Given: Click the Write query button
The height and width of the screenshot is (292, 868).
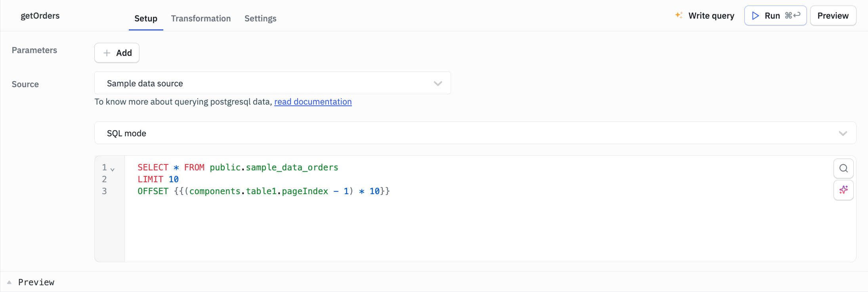Looking at the screenshot, I should click(x=705, y=15).
